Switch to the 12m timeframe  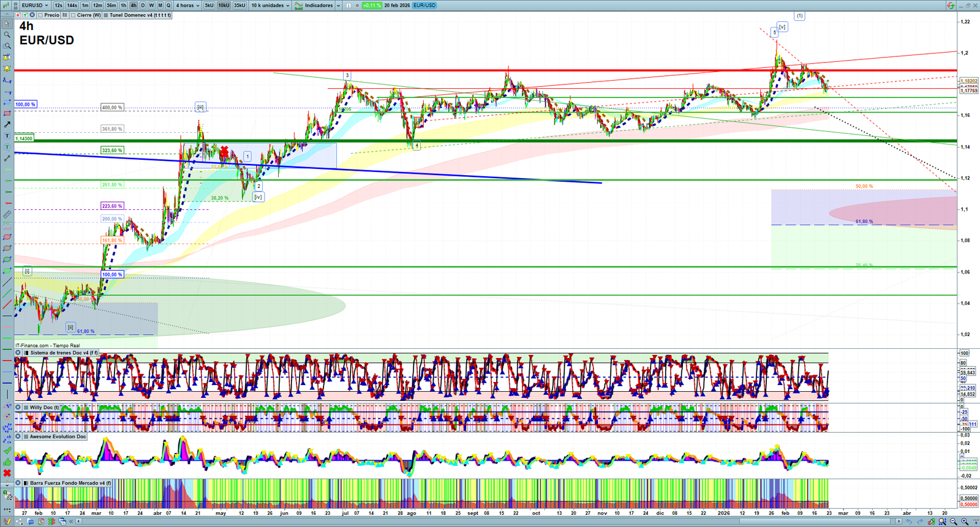click(x=97, y=6)
